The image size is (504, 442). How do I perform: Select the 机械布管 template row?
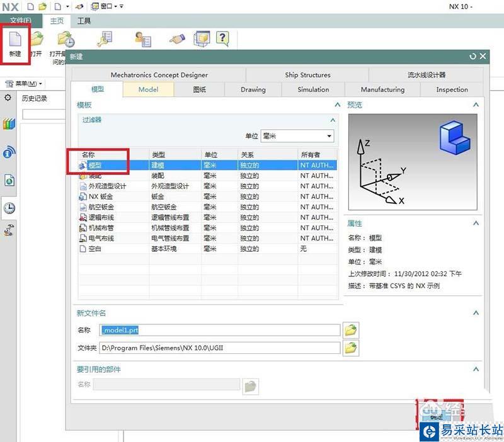[x=208, y=228]
